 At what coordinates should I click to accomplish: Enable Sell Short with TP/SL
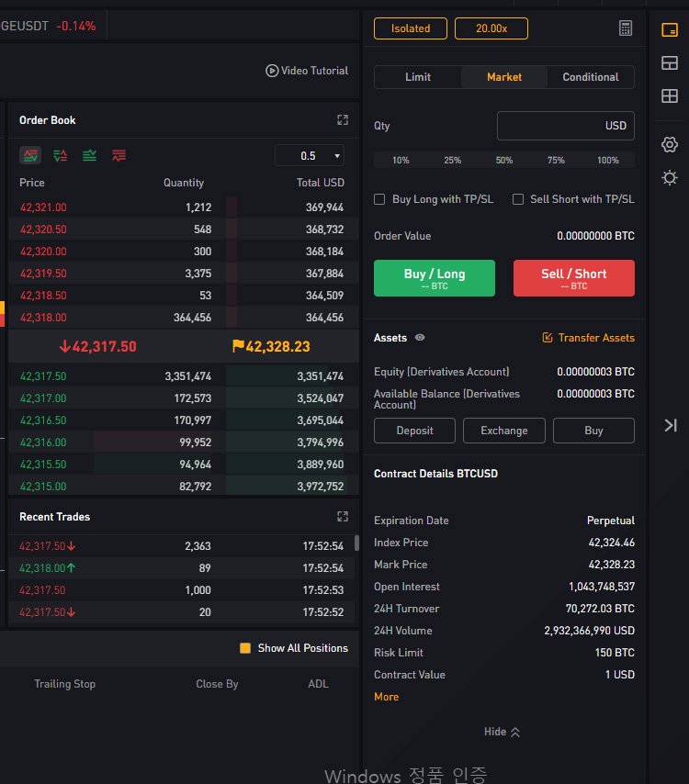click(x=518, y=199)
